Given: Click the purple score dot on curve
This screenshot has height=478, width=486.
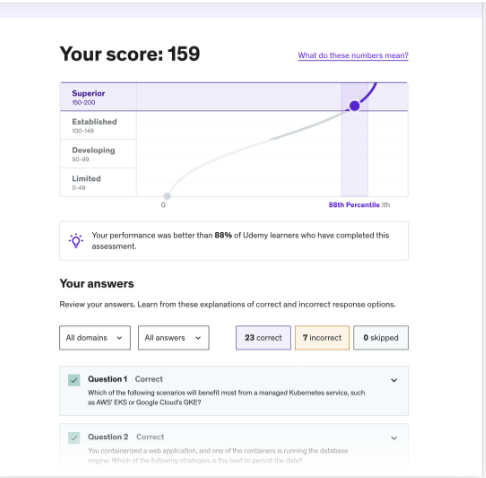Looking at the screenshot, I should tap(354, 106).
